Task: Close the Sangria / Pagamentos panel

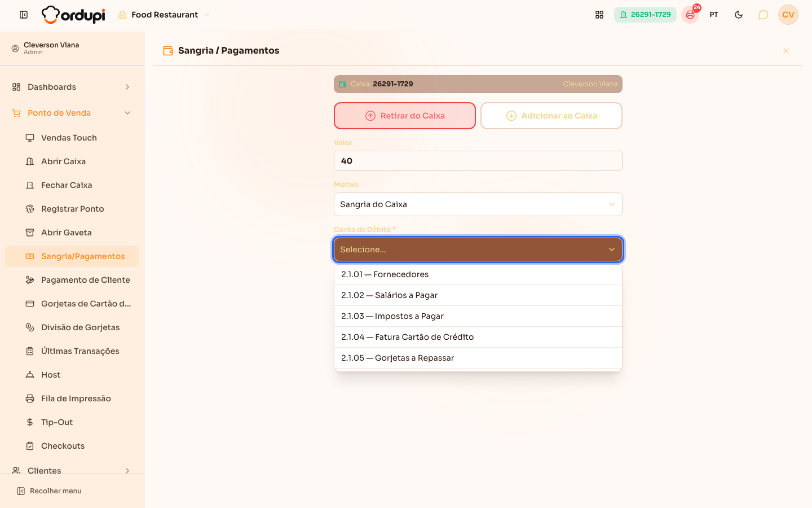Action: coord(786,51)
